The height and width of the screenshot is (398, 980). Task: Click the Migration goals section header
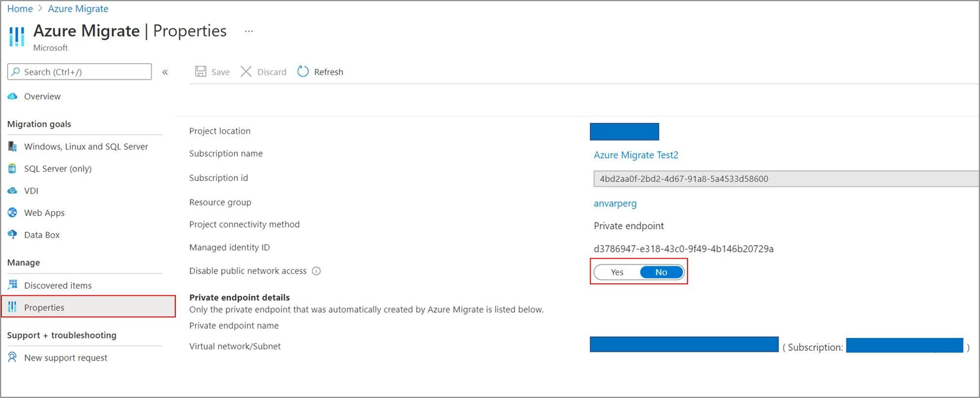click(39, 124)
